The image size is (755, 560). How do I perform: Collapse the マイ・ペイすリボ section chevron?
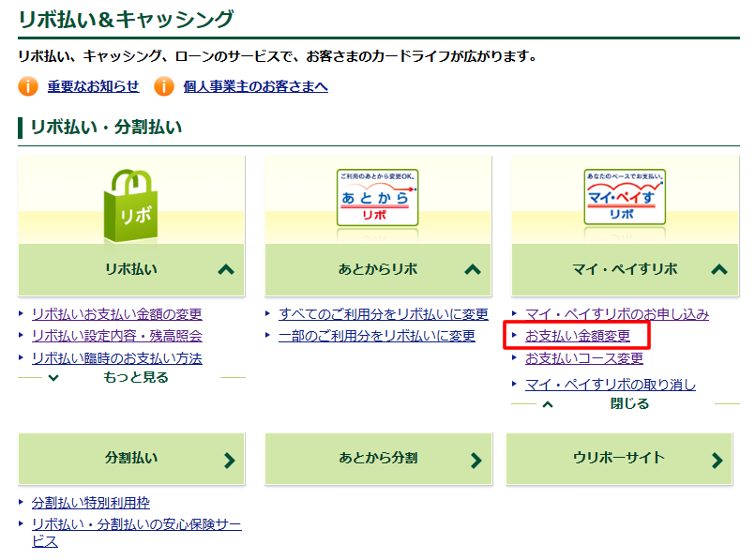tap(719, 269)
